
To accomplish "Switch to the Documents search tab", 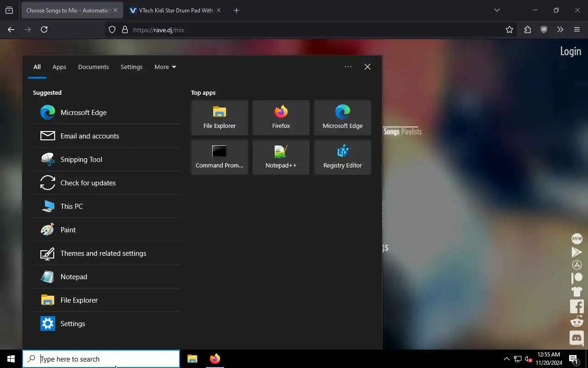I will (93, 67).
